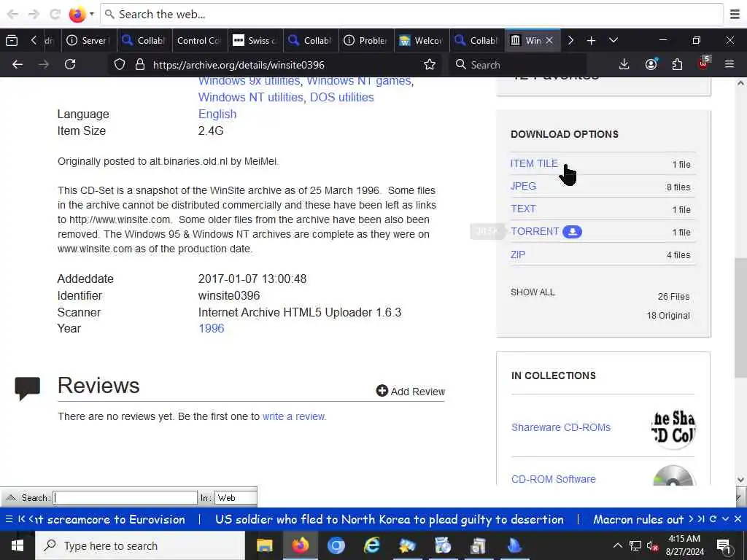Viewport: 747px width, 560px height.
Task: Open the 'DOS utilities' topic link
Action: click(342, 97)
